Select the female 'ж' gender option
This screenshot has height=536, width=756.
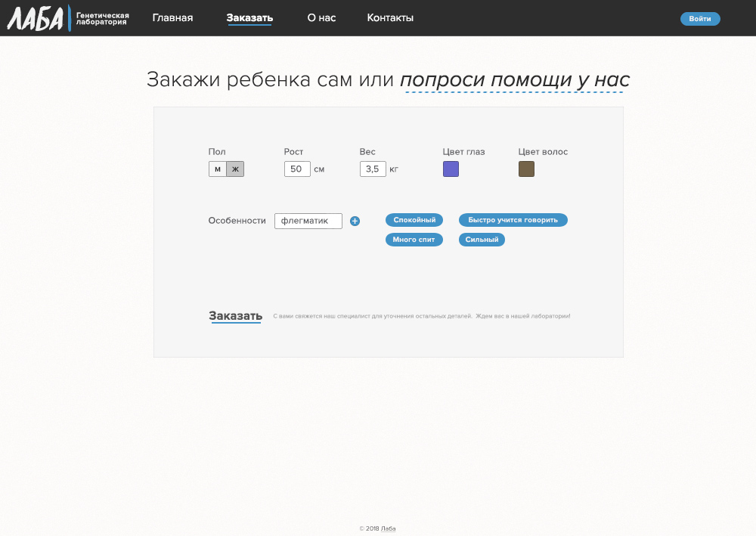[x=235, y=169]
